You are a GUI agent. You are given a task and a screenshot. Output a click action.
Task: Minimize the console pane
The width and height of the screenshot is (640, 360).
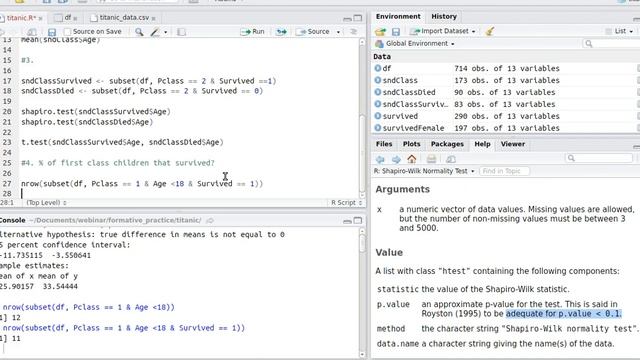347,221
